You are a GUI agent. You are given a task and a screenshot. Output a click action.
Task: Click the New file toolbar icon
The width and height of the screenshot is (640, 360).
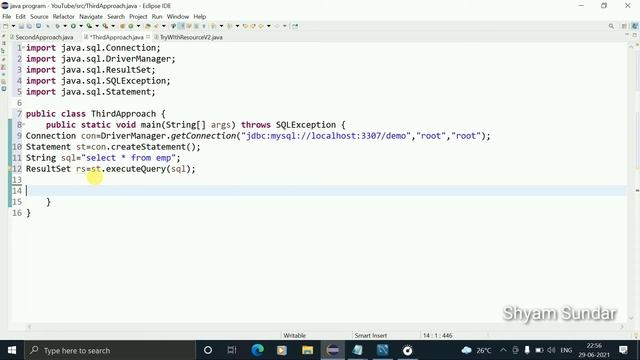(x=6, y=26)
